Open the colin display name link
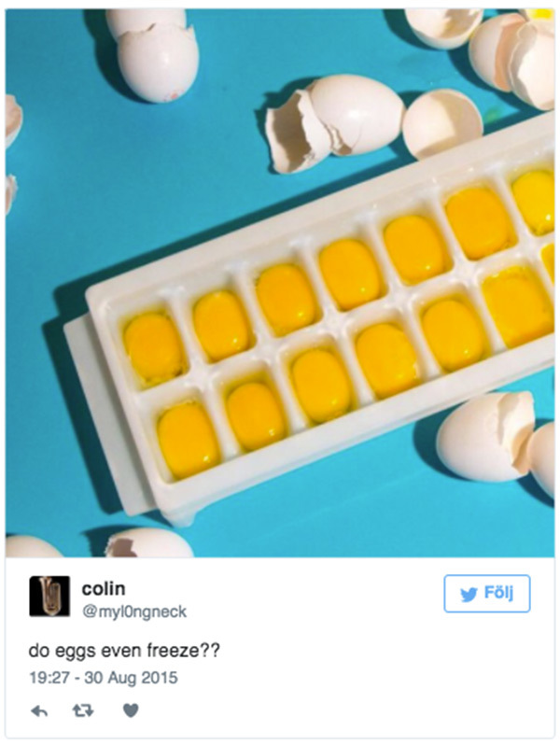The image size is (560, 745). (104, 588)
